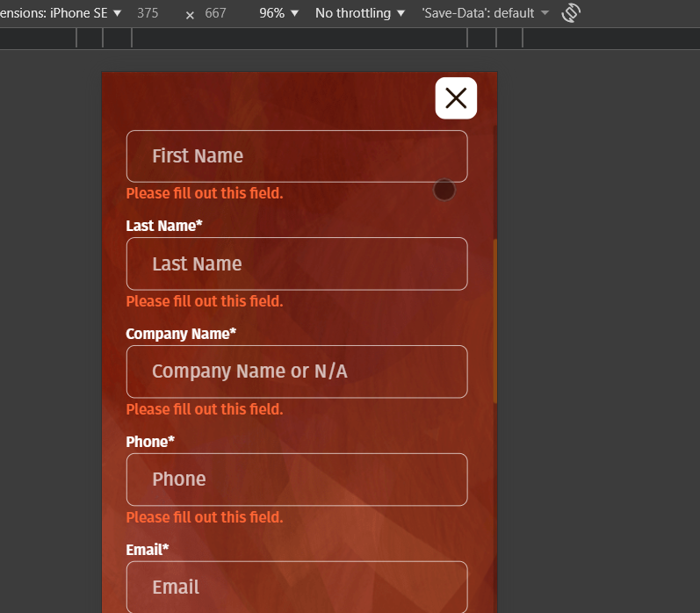Close the form with the X button

pos(456,98)
